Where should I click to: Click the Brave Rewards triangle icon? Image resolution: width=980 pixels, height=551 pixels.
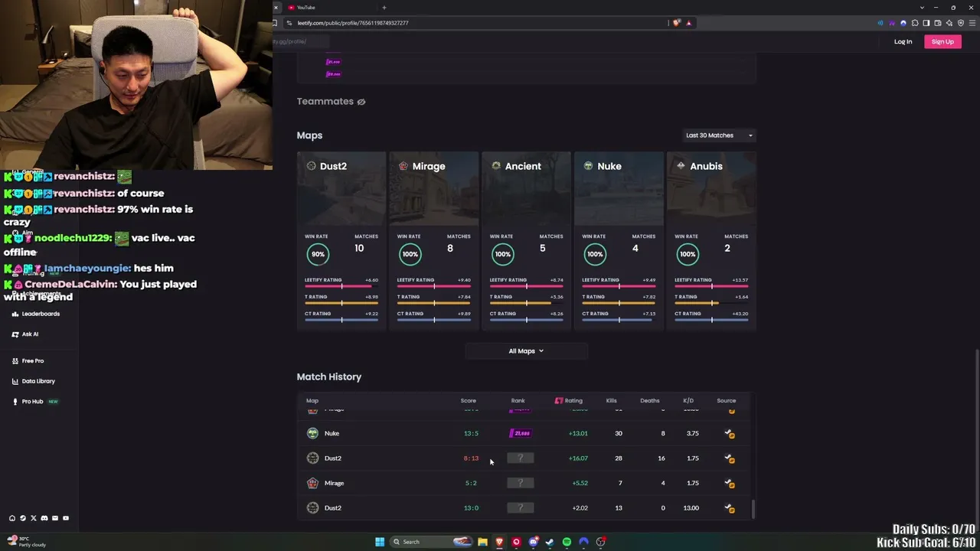click(688, 23)
